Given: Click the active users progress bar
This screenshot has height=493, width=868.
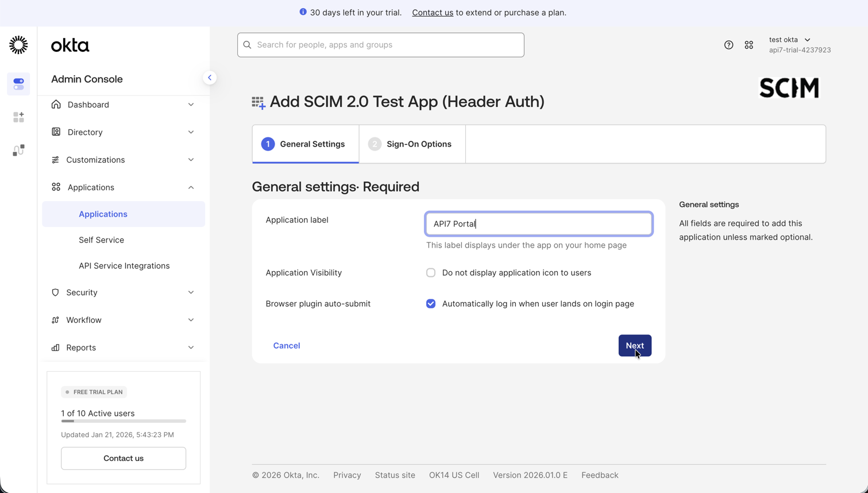Looking at the screenshot, I should coord(123,421).
